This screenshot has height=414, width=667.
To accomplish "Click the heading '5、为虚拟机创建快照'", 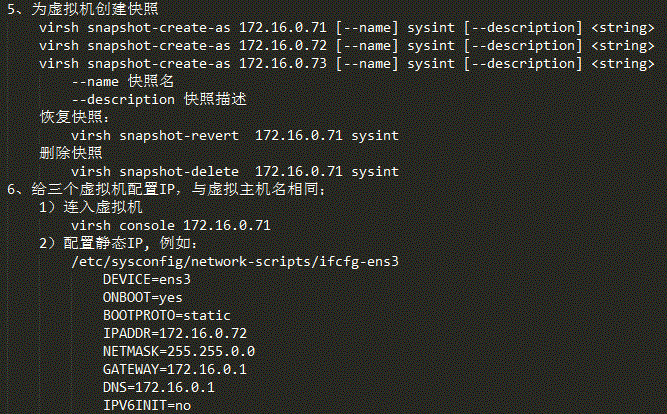I will click(x=83, y=9).
